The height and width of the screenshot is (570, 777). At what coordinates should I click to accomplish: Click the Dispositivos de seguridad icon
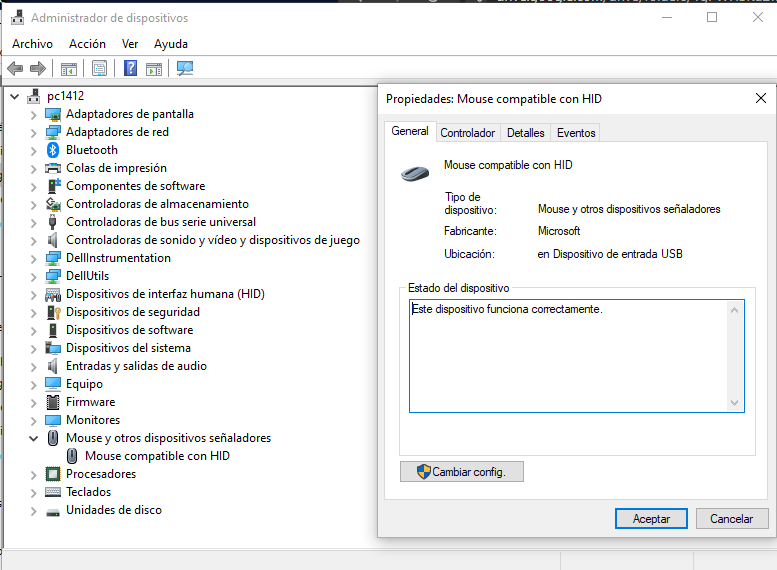point(53,312)
